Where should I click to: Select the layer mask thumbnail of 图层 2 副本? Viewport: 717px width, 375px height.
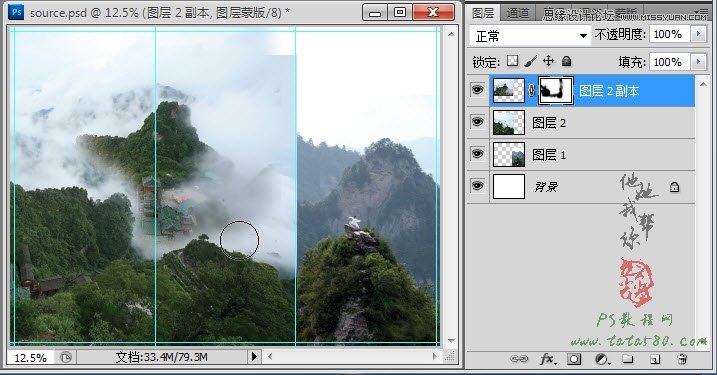click(x=556, y=91)
